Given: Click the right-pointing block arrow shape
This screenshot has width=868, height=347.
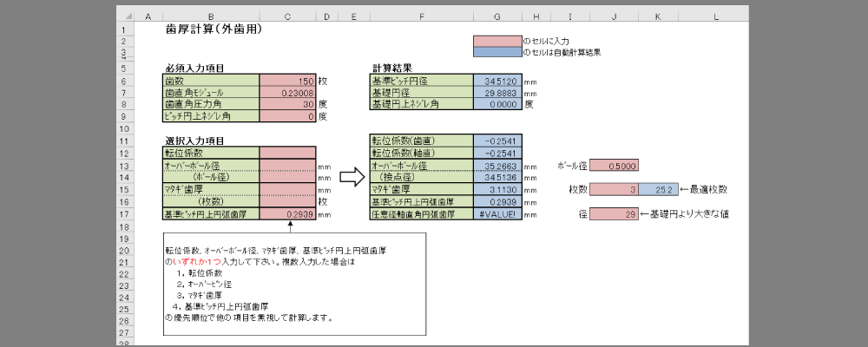Looking at the screenshot, I should point(352,177).
